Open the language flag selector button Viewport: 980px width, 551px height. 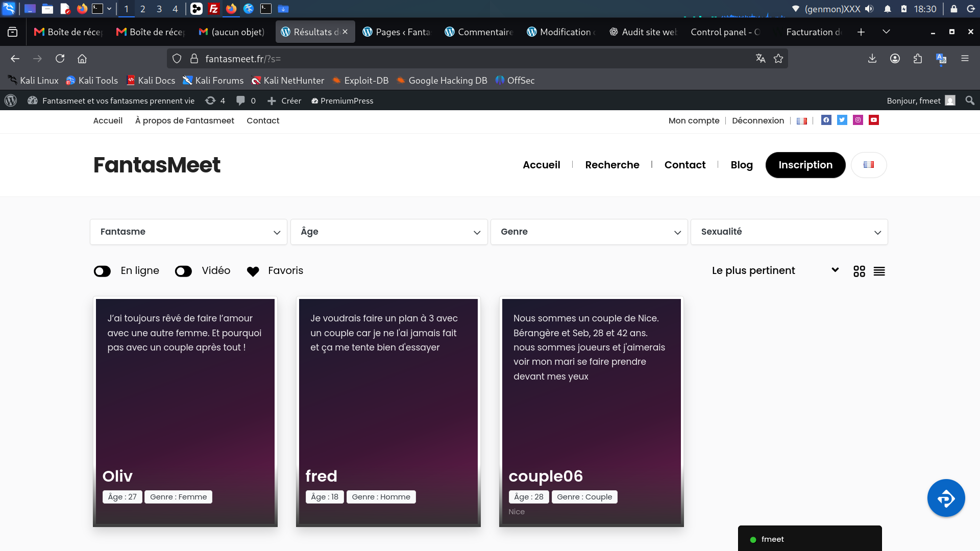pos(869,165)
